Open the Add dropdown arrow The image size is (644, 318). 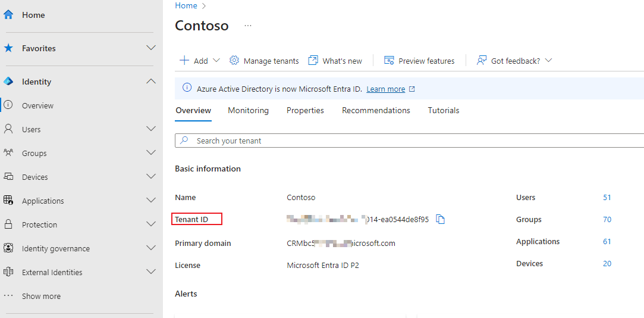click(x=216, y=61)
